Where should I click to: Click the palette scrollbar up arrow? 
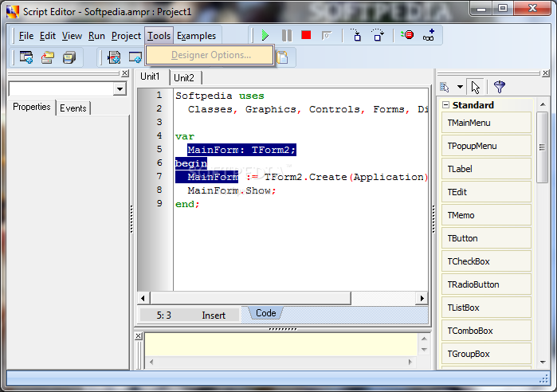click(x=543, y=104)
